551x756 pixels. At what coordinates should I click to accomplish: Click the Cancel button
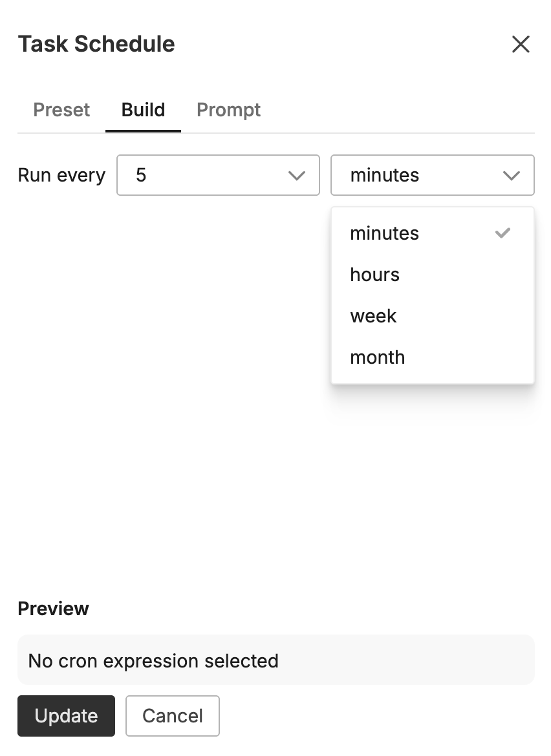point(173,716)
